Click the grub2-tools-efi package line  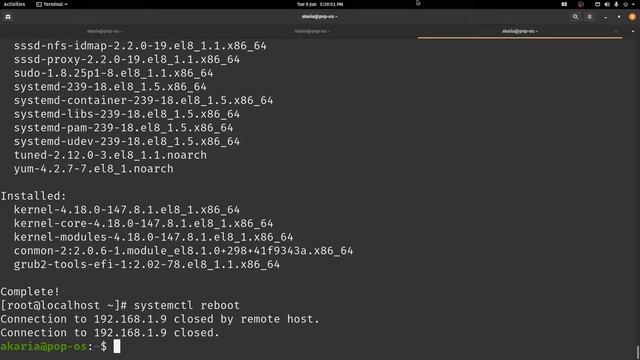tap(147, 264)
